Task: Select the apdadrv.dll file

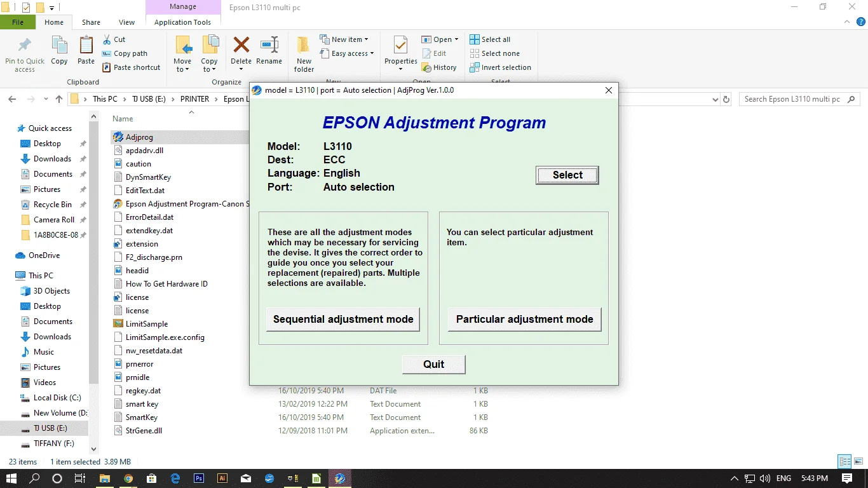Action: click(x=144, y=151)
